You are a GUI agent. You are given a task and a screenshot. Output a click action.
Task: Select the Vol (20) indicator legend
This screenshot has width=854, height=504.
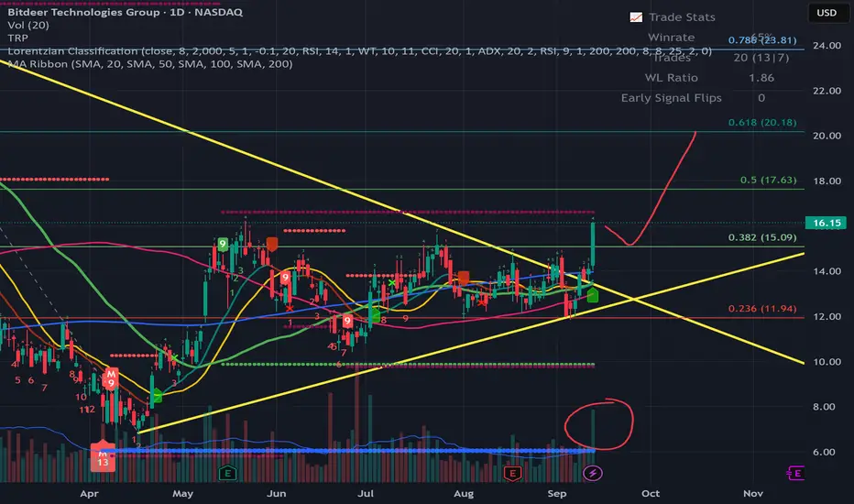[28, 25]
